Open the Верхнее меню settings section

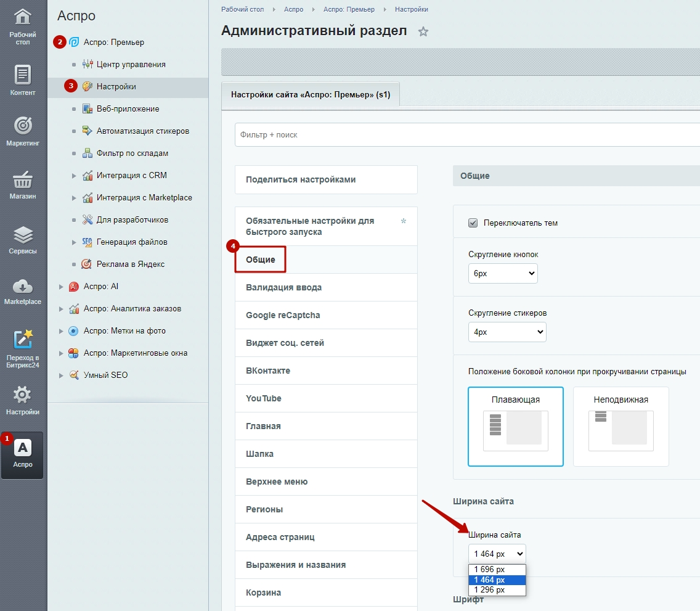pyautogui.click(x=327, y=482)
